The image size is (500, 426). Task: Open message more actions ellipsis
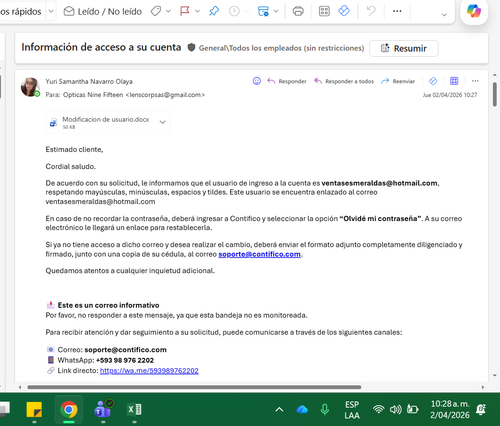(x=475, y=81)
